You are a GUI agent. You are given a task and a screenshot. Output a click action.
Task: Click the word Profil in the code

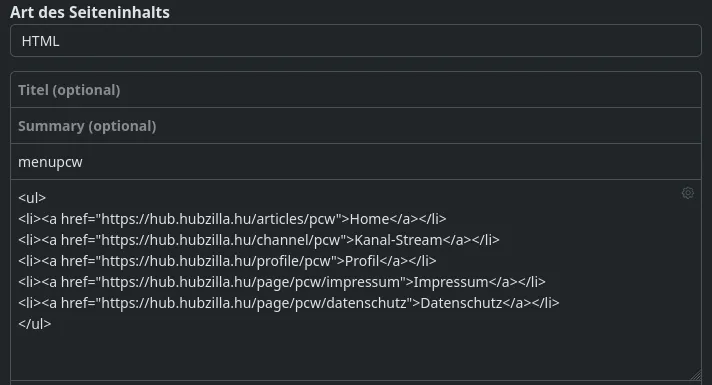click(x=362, y=261)
